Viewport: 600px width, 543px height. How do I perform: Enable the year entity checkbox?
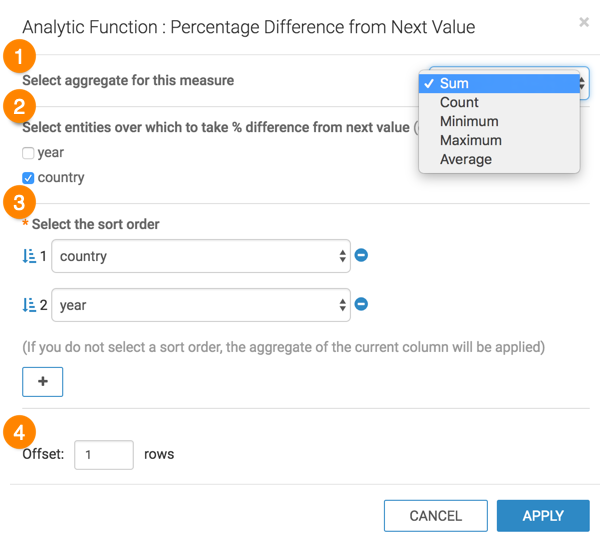(29, 153)
